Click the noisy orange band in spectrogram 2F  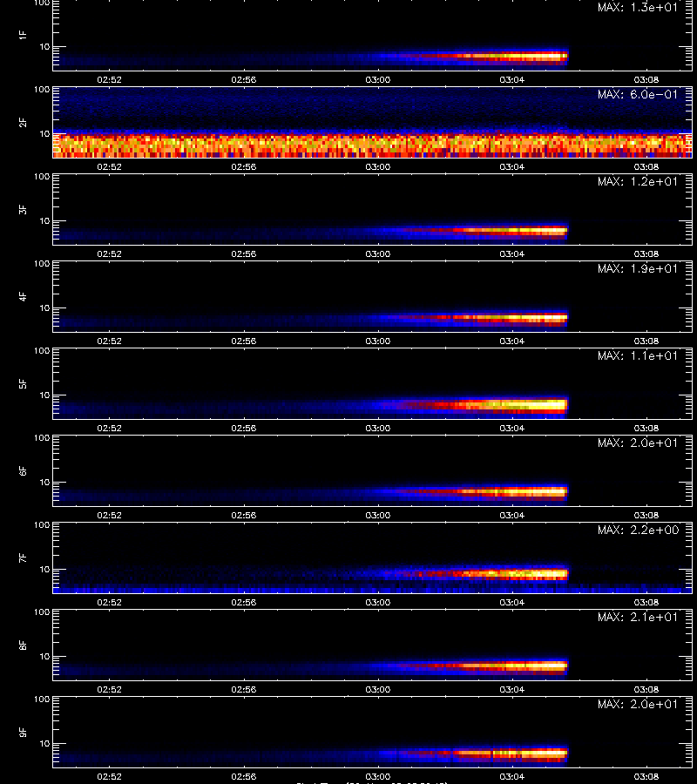373,145
